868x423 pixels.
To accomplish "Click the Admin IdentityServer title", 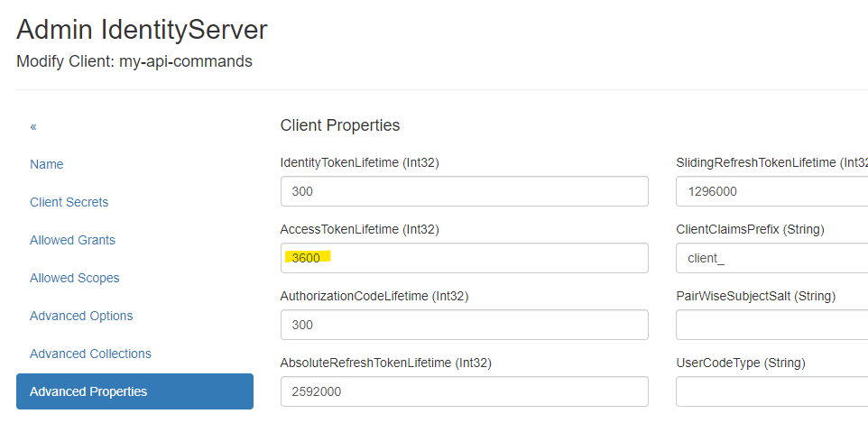I will pos(142,30).
